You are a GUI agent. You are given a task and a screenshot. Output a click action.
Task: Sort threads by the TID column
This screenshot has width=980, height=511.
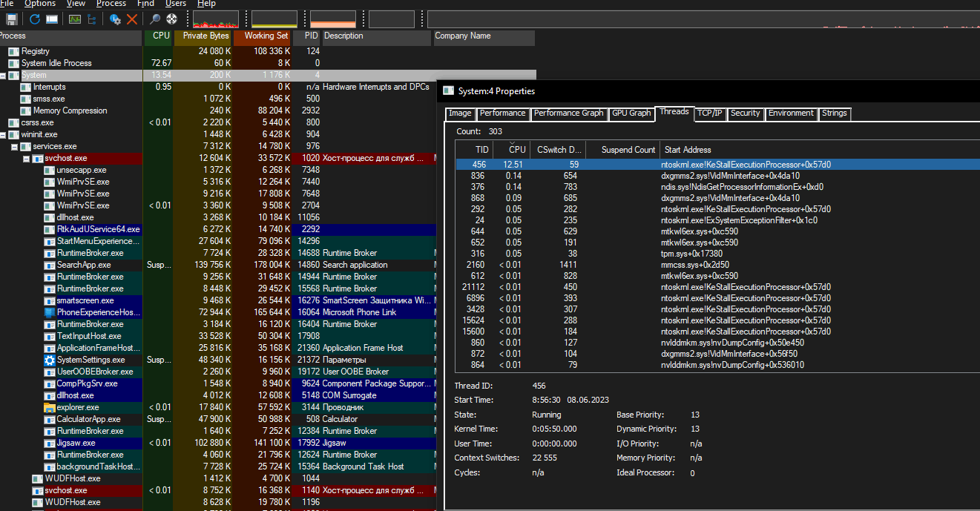pyautogui.click(x=473, y=150)
